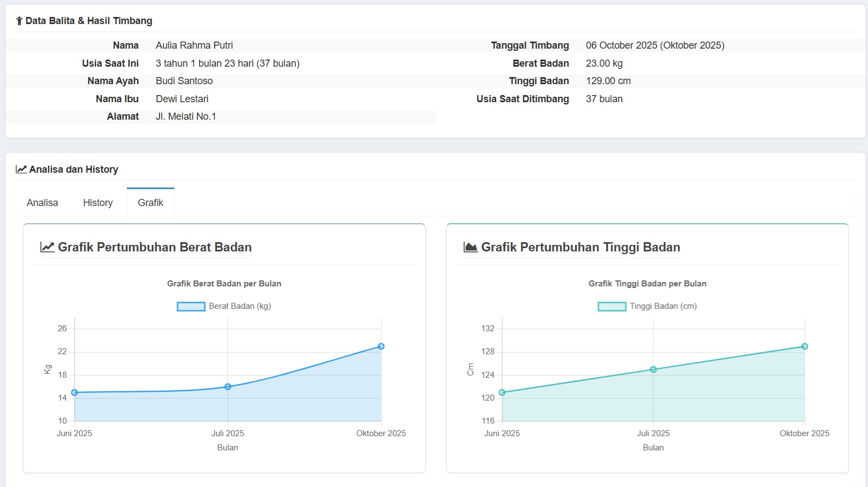Click the Juni 2025 height data point
The image size is (868, 487).
point(502,392)
